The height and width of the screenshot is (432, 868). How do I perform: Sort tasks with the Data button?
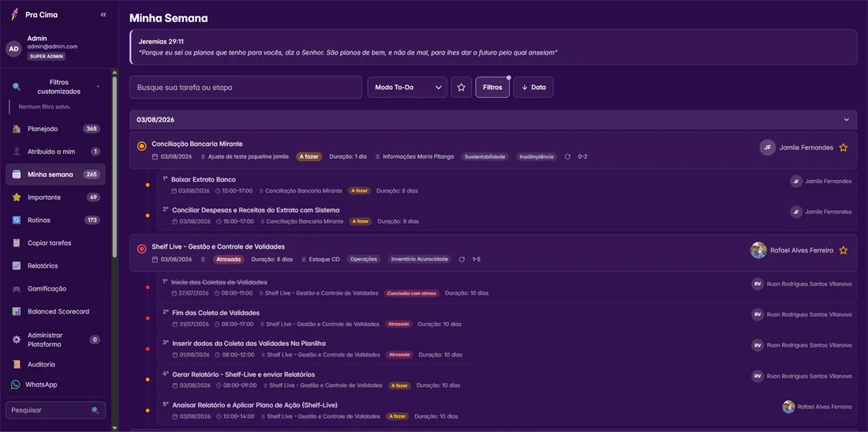point(533,87)
